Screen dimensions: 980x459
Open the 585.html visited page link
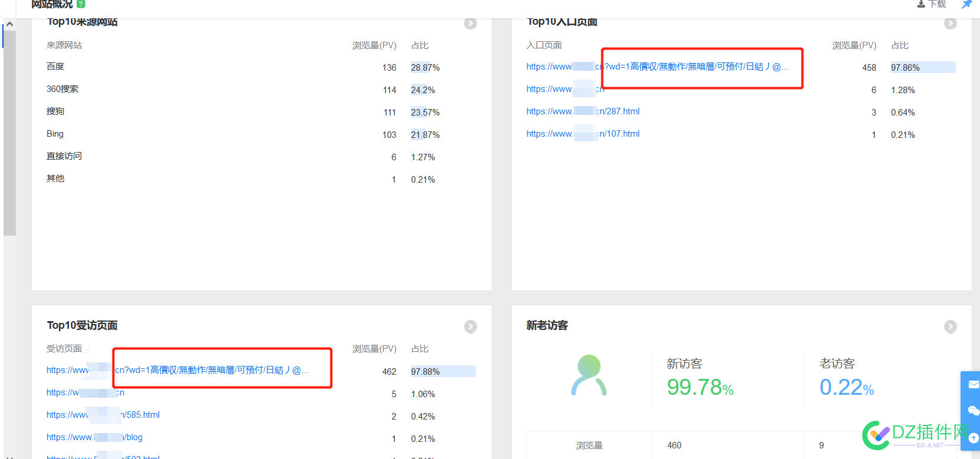(x=103, y=415)
